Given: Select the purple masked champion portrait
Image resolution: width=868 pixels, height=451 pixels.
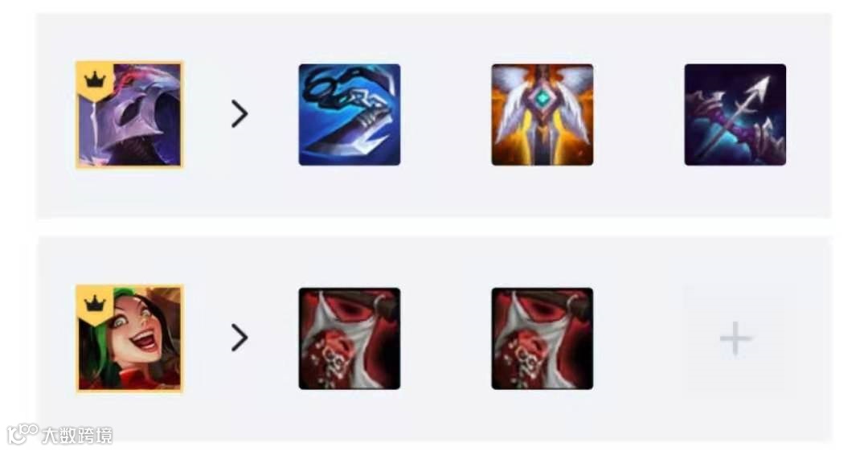Looking at the screenshot, I should coord(129,114).
